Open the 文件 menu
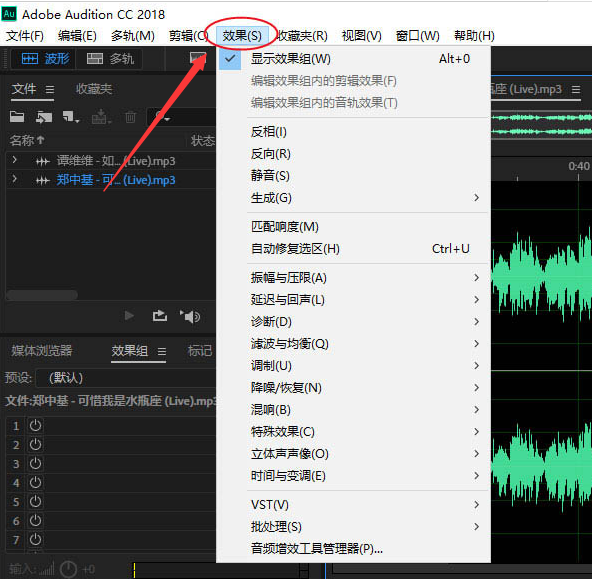The height and width of the screenshot is (579, 592). (x=25, y=36)
